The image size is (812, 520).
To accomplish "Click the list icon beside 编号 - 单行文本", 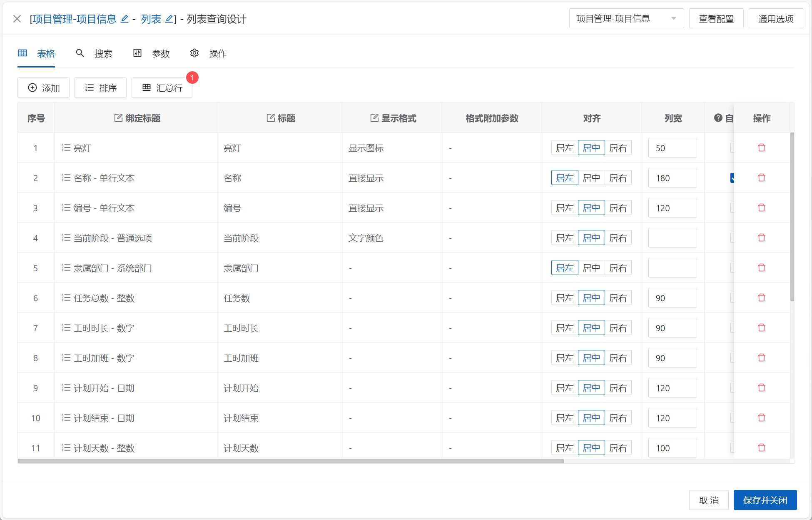I will [66, 208].
